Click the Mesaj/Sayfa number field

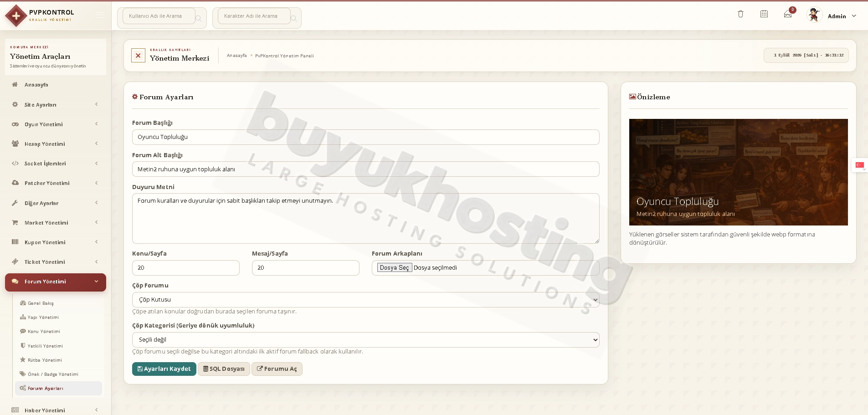[x=305, y=268]
